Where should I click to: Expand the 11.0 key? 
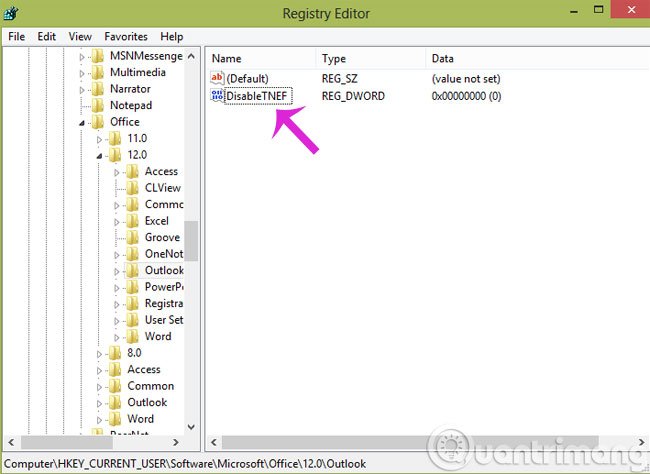99,139
